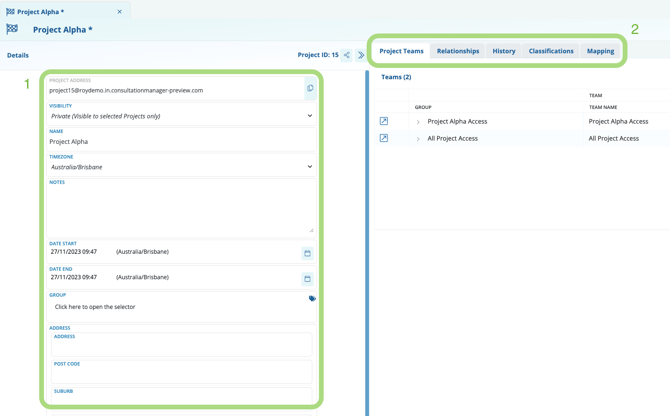Open the All Project Access team record
The height and width of the screenshot is (416, 670).
(384, 138)
